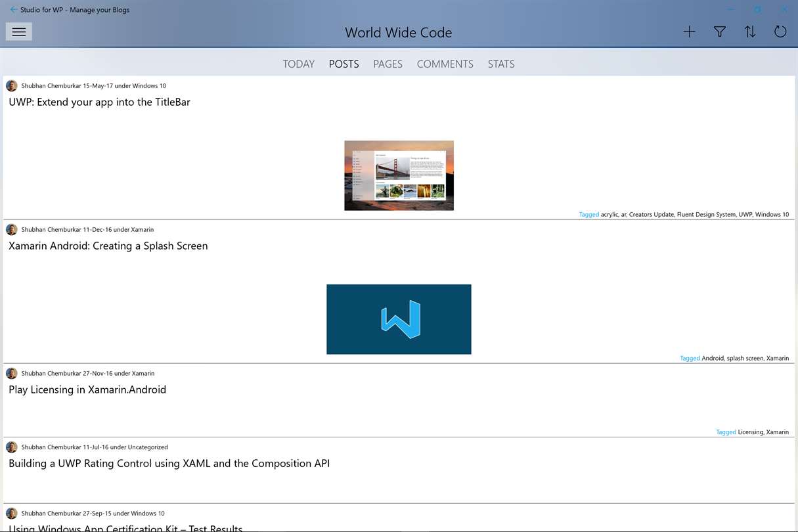Click 'Tagged' label on Splash Screen post
The image size is (798, 532).
690,359
